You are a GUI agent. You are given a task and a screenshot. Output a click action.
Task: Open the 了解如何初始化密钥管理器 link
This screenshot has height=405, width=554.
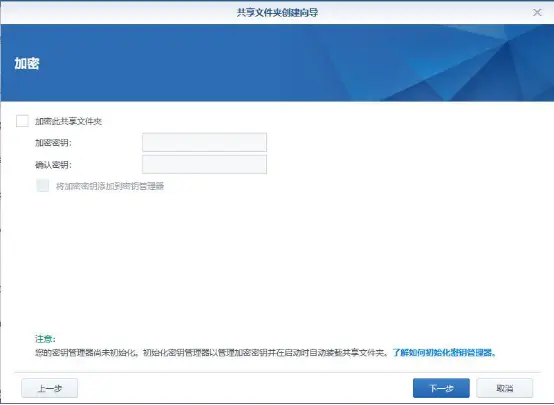click(x=444, y=353)
